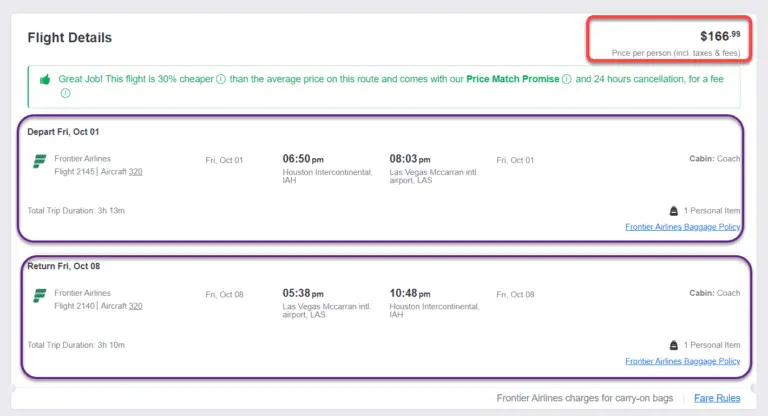The image size is (768, 416).
Task: Click Frontier Airlines logo on departing flight
Action: click(39, 161)
